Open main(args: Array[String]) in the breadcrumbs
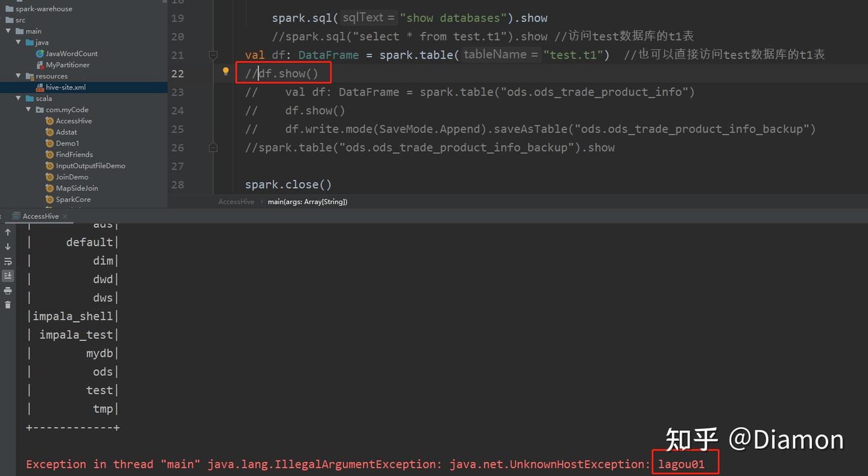This screenshot has height=476, width=868. click(307, 202)
